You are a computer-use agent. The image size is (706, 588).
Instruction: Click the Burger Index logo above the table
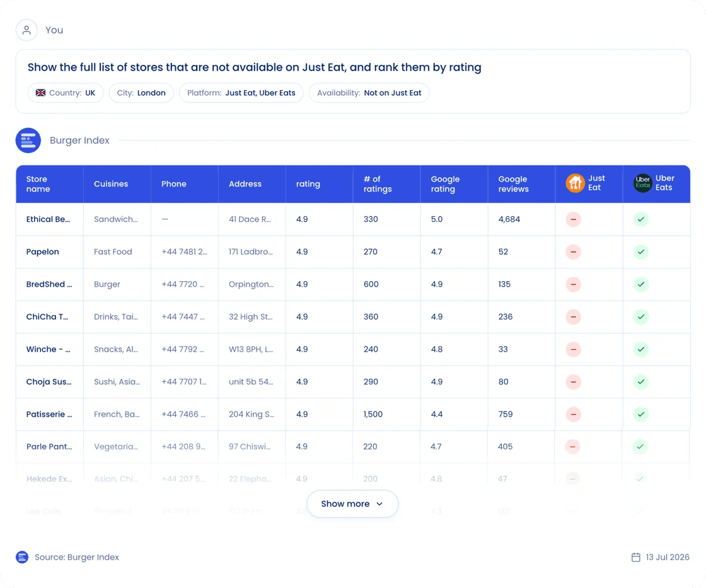coord(28,141)
